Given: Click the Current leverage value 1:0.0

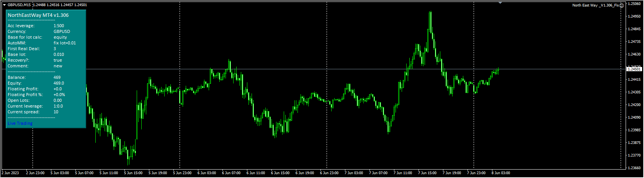Looking at the screenshot, I should 58,106.
